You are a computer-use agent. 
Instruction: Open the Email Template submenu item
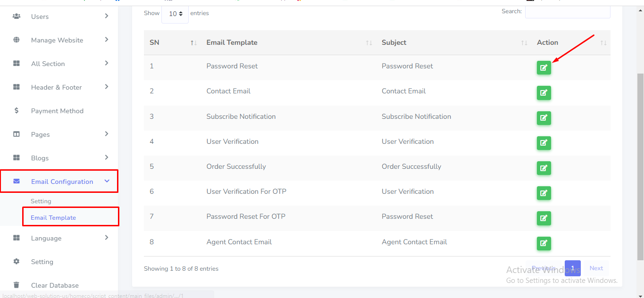coord(53,218)
